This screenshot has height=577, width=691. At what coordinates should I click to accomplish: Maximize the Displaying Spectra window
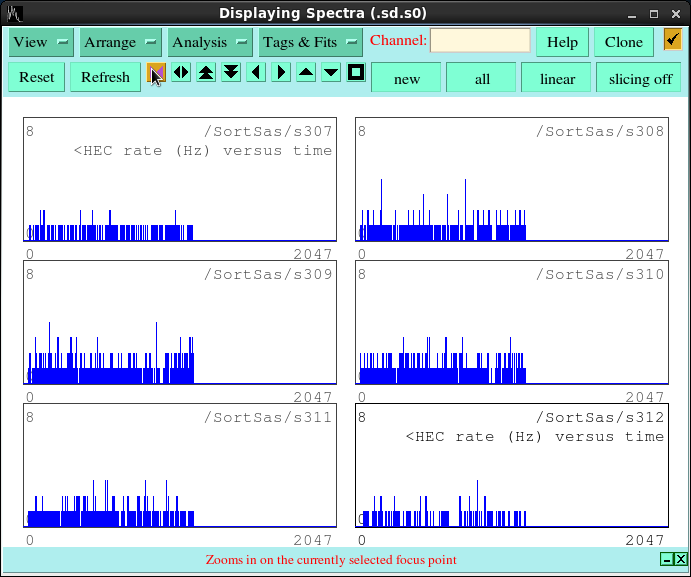[x=654, y=14]
